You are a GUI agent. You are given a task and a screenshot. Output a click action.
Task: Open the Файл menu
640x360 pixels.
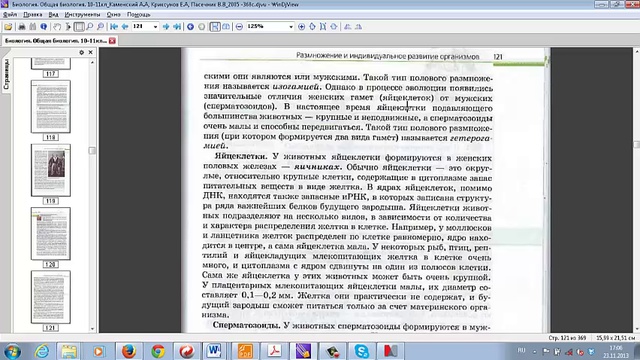pyautogui.click(x=10, y=14)
